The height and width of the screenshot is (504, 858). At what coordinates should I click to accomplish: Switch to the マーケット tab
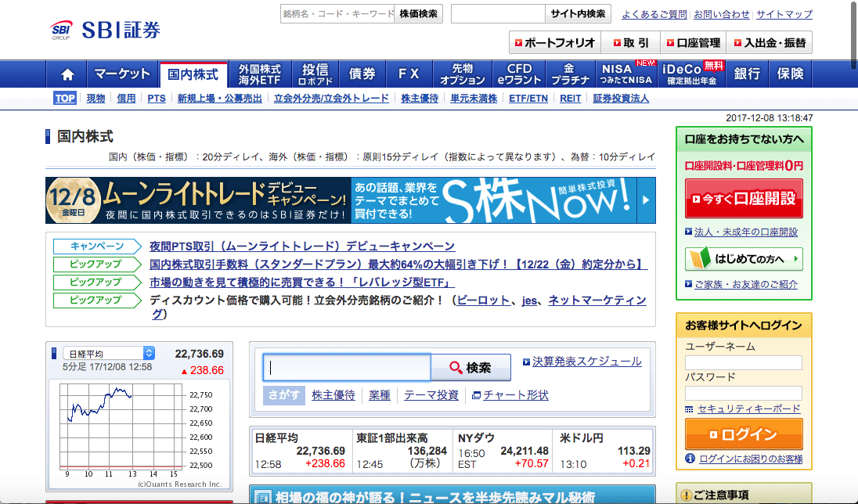point(122,74)
